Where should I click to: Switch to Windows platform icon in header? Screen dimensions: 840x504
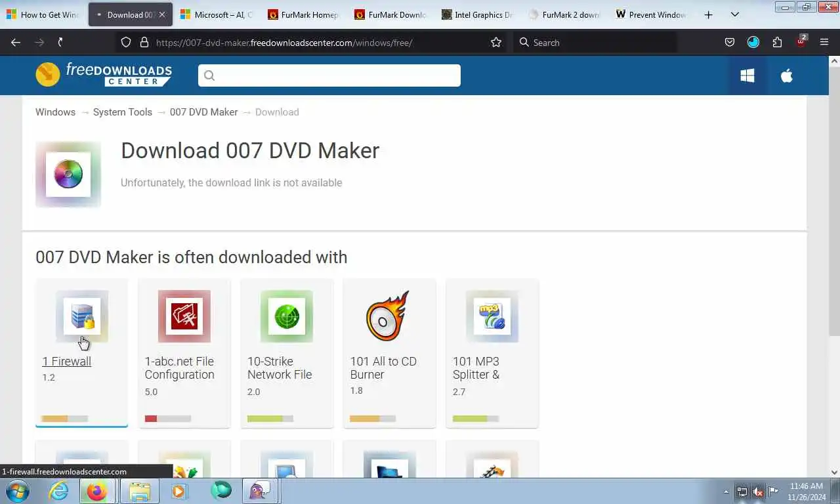click(x=747, y=75)
